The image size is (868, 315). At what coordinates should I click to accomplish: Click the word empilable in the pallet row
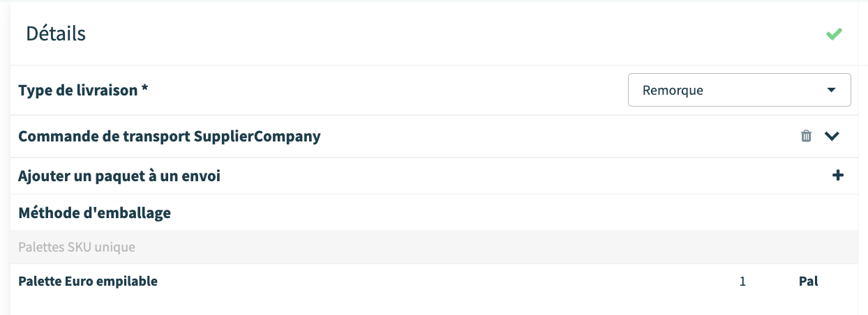[x=130, y=282]
